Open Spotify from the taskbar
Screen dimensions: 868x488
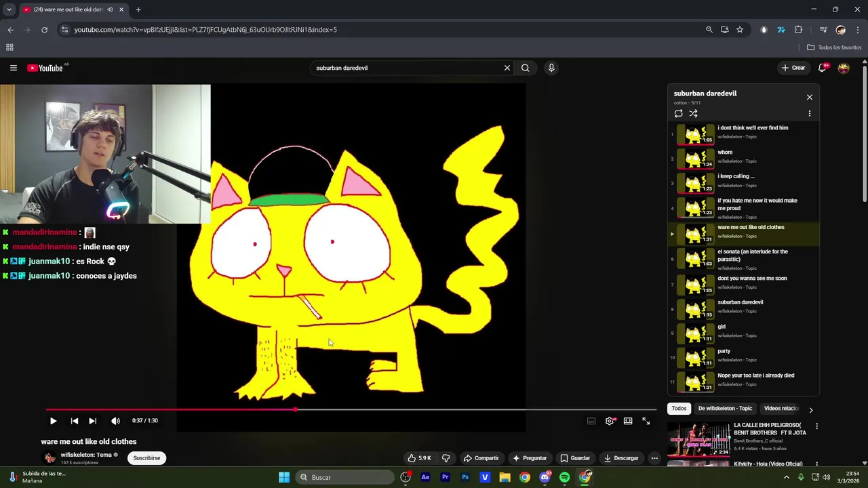pos(565,477)
